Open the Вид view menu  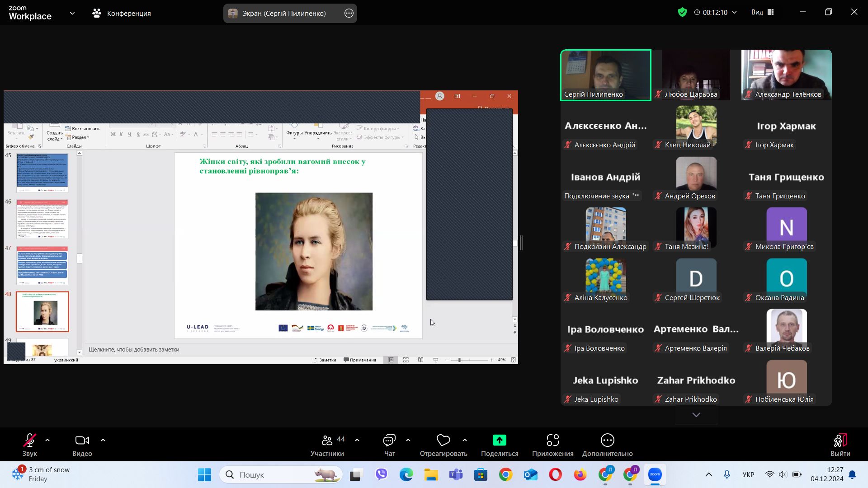pyautogui.click(x=762, y=12)
